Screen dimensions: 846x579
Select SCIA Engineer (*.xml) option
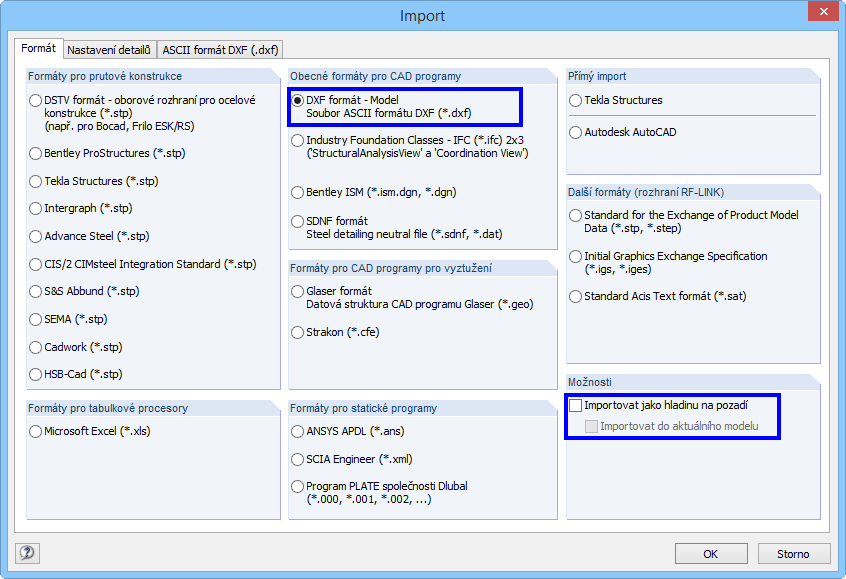pyautogui.click(x=298, y=460)
